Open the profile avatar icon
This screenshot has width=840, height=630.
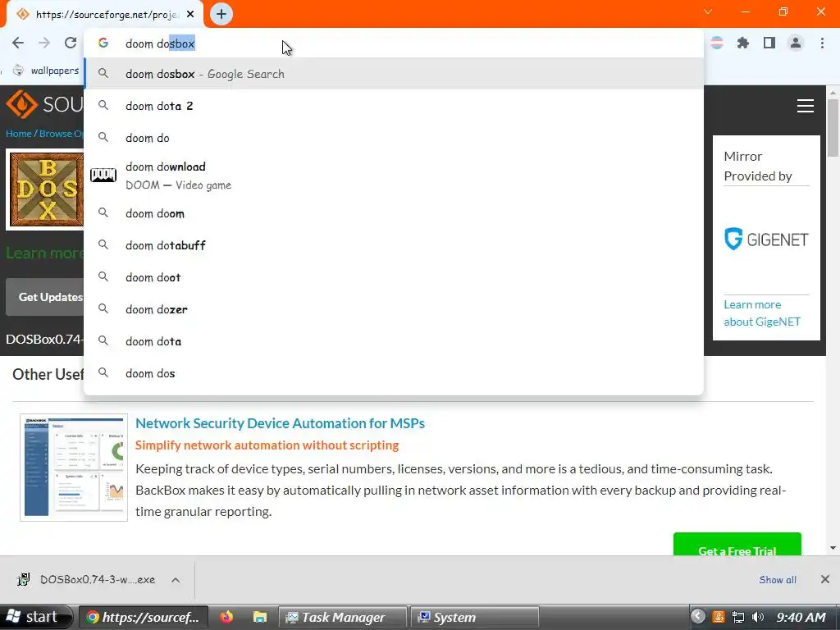(796, 43)
